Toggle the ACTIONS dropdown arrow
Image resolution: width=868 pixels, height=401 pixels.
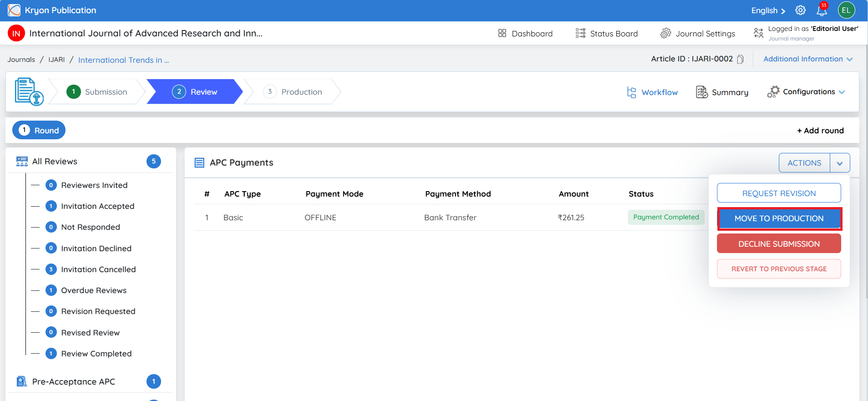[840, 163]
